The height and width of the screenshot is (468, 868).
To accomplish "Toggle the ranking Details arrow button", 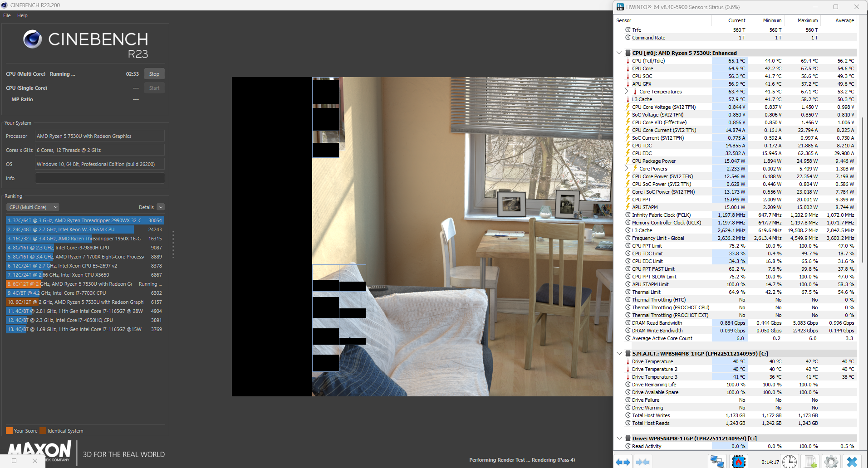I will click(x=160, y=207).
